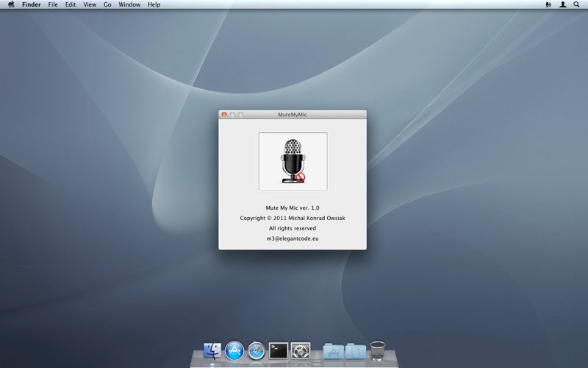Launch App Store from the Dock
The width and height of the screenshot is (588, 368).
click(234, 351)
